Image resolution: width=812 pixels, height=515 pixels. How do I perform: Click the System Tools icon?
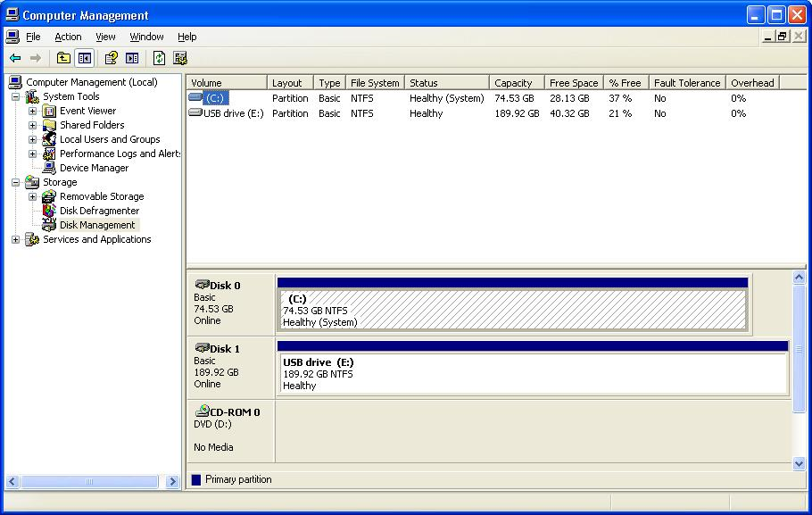[32, 96]
